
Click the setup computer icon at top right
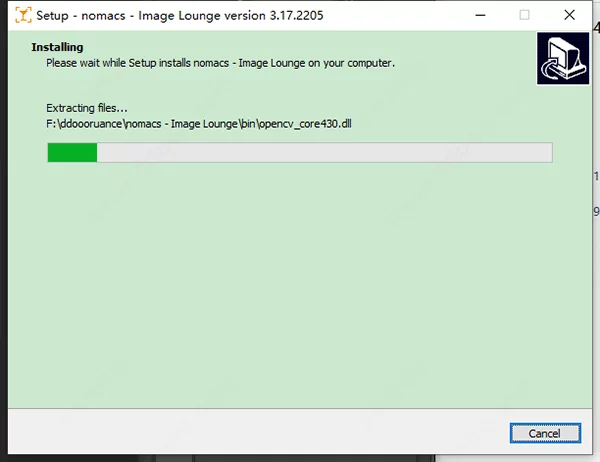[x=561, y=59]
